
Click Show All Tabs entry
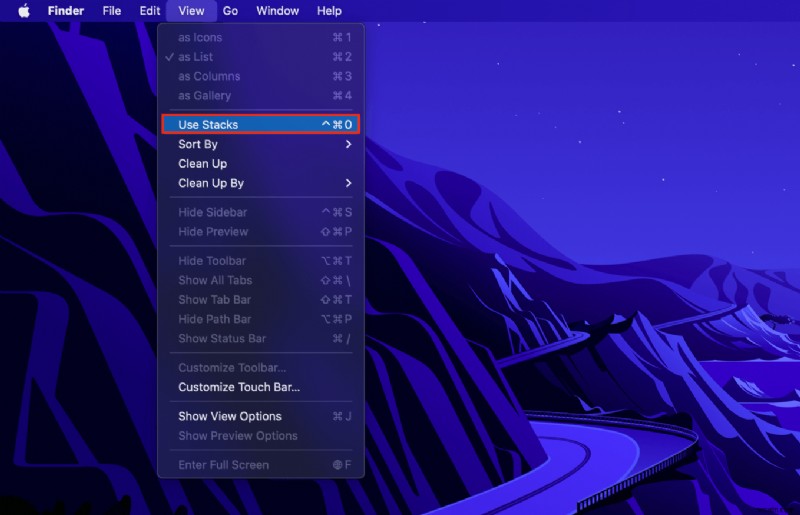(x=261, y=280)
